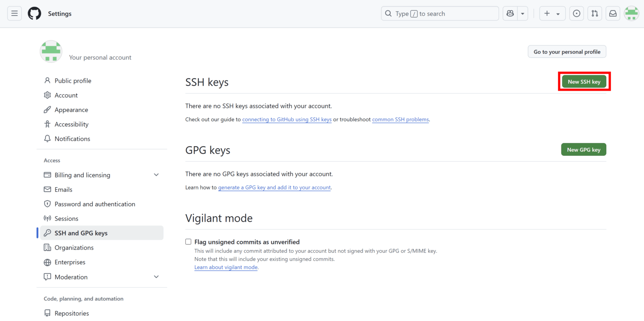Viewport: 644px width, 321px height.
Task: Select the Sessions settings entry
Action: pos(66,218)
